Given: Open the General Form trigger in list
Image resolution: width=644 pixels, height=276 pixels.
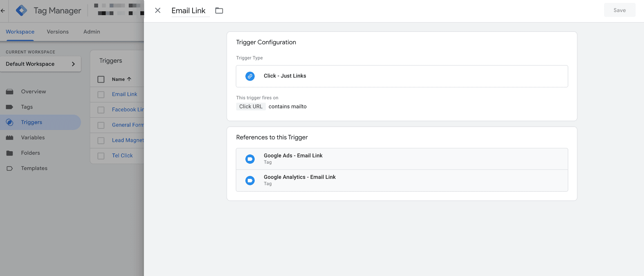Looking at the screenshot, I should [x=128, y=125].
